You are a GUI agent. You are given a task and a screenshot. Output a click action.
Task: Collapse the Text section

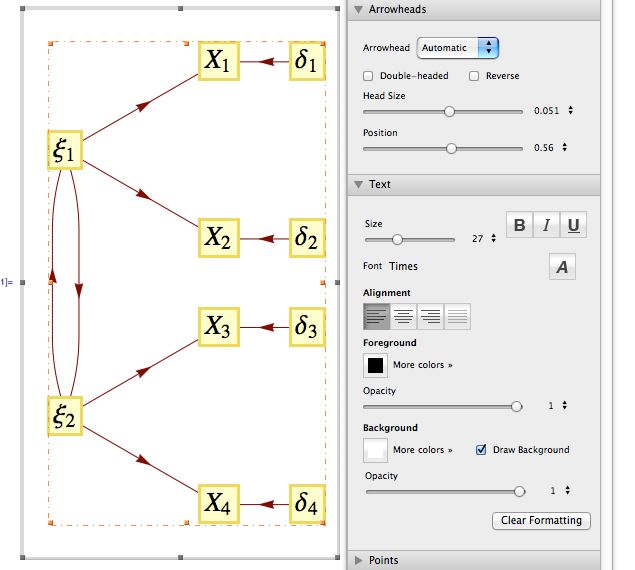point(358,184)
